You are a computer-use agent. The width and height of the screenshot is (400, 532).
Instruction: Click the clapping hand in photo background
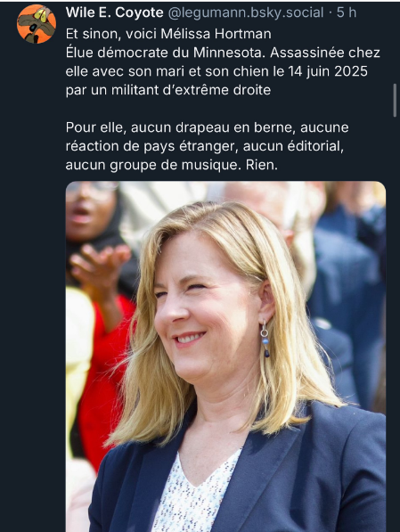(99, 261)
